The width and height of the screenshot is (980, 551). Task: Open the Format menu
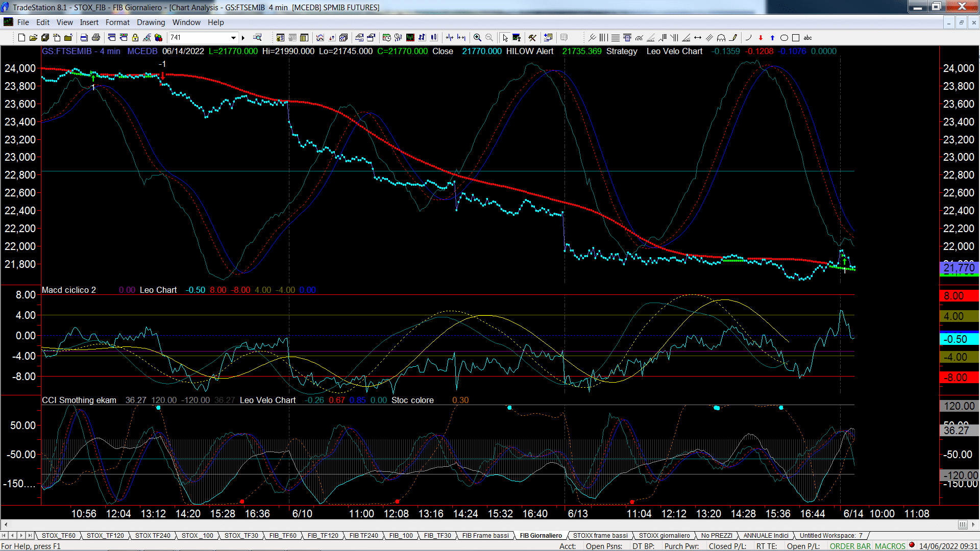click(118, 22)
